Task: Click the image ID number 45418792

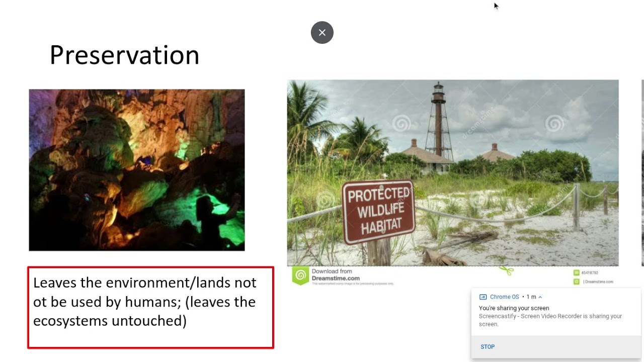Action: coord(589,273)
